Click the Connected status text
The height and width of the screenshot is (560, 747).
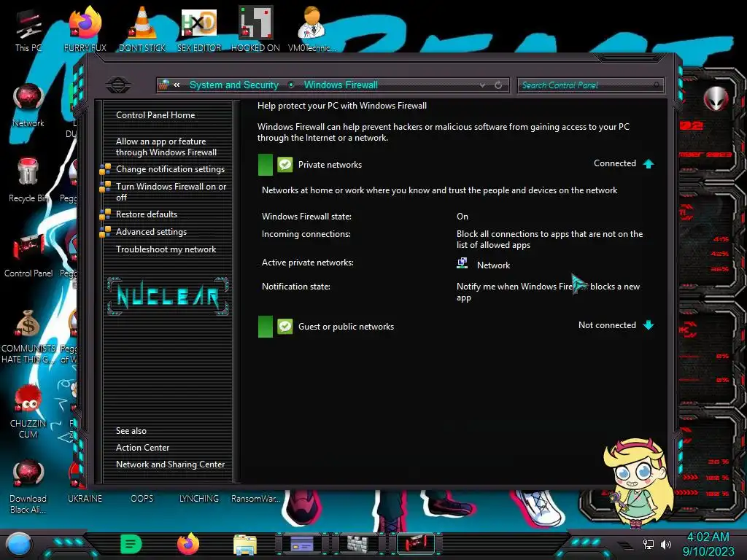tap(614, 163)
